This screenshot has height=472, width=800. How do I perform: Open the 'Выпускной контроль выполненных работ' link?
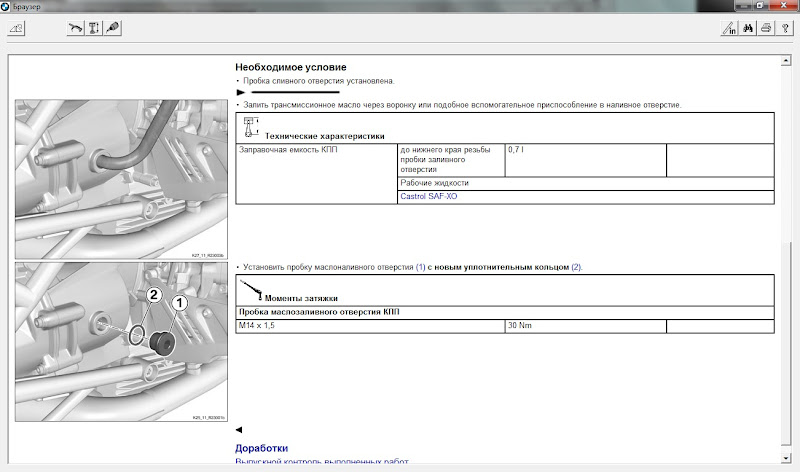pyautogui.click(x=321, y=463)
